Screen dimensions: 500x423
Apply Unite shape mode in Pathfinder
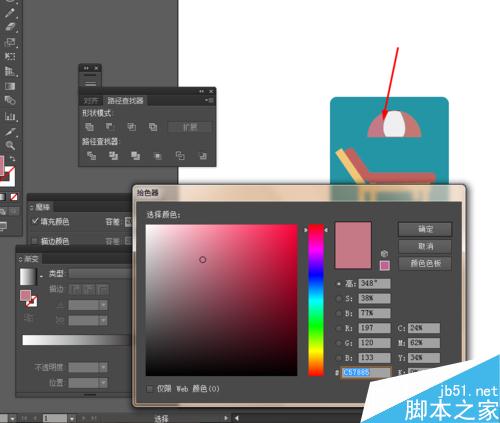(x=89, y=127)
